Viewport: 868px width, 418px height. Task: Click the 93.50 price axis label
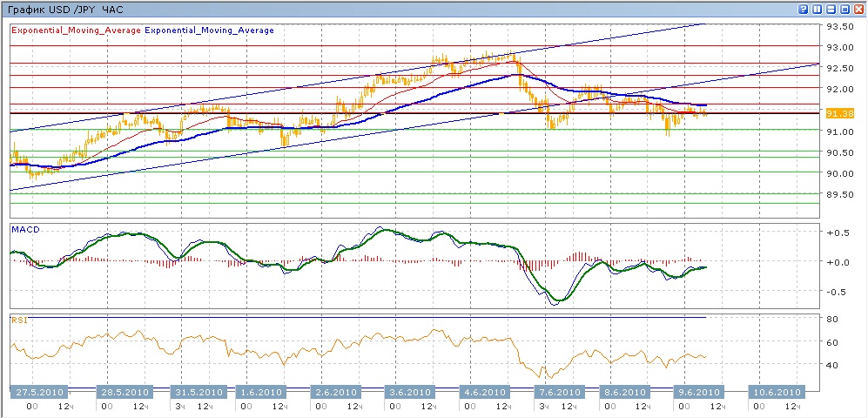(839, 26)
